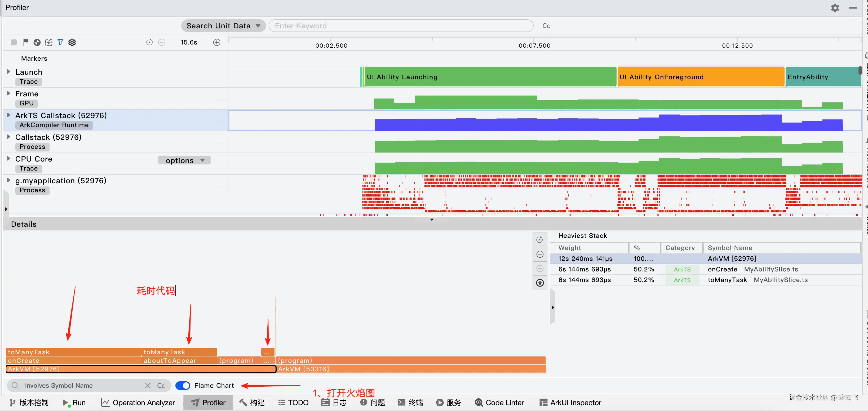Click the flag marker icon in toolbar

pyautogui.click(x=25, y=42)
